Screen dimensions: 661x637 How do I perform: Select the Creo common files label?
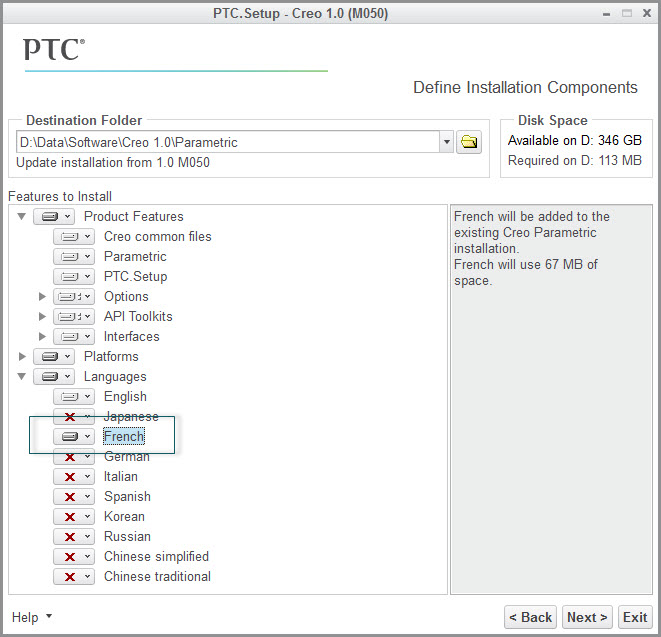coord(158,237)
